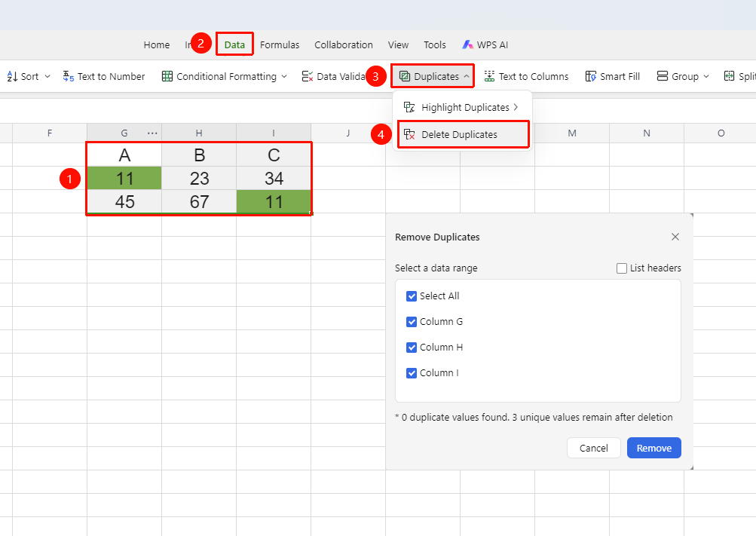This screenshot has width=756, height=536.
Task: Uncheck the Column H checkbox
Action: 412,347
